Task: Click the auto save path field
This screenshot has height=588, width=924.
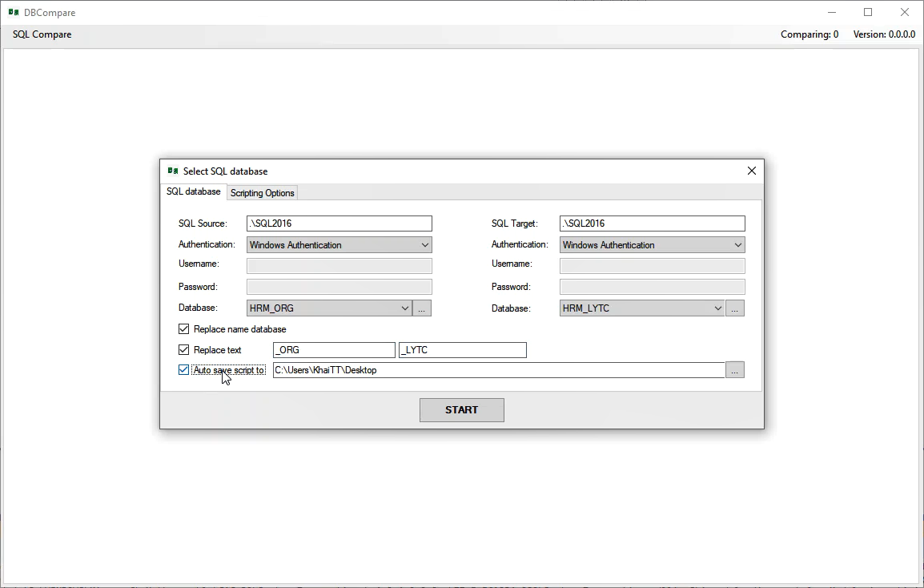Action: (x=499, y=370)
